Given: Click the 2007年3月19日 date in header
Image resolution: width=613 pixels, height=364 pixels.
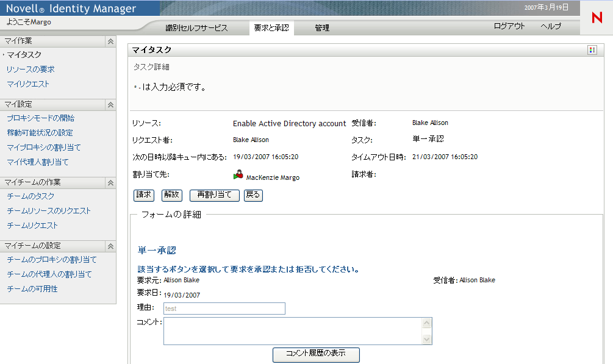Looking at the screenshot, I should (x=546, y=7).
